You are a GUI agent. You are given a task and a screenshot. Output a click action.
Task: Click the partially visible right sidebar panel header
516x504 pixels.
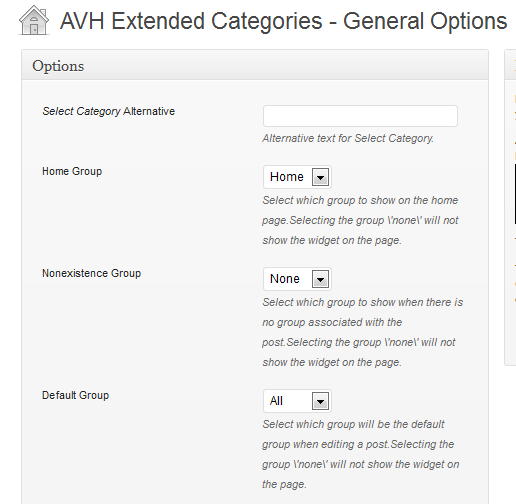pyautogui.click(x=511, y=65)
